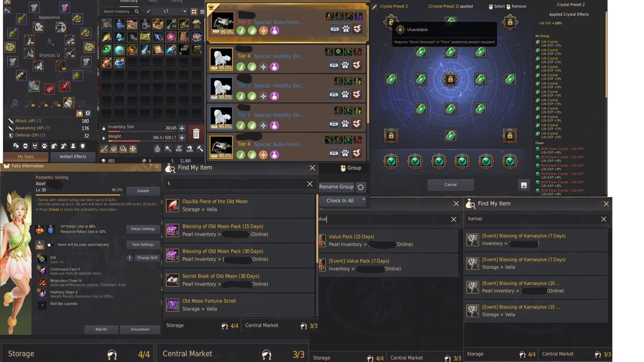Click the inventory trash can icon
The height and width of the screenshot is (362, 644).
pos(196,133)
